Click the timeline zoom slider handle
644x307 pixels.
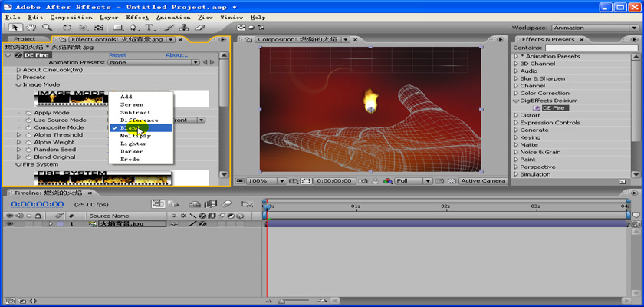pyautogui.click(x=282, y=301)
